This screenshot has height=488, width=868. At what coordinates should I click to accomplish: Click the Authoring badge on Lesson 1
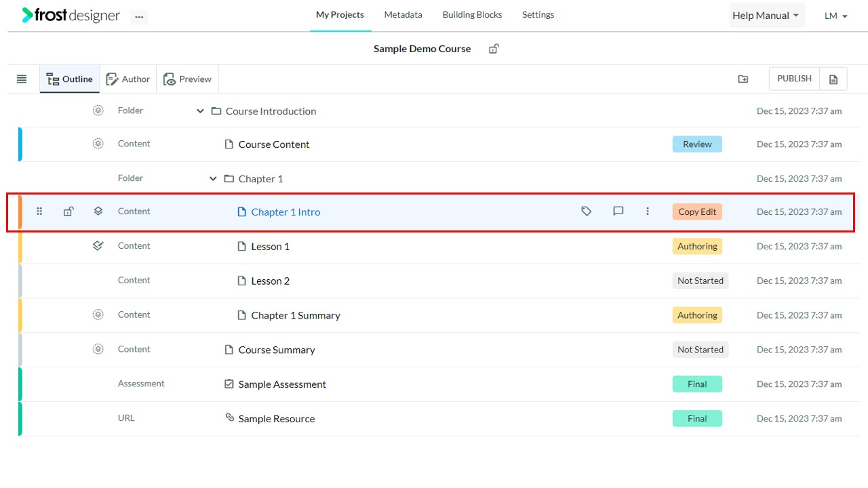[x=697, y=246]
